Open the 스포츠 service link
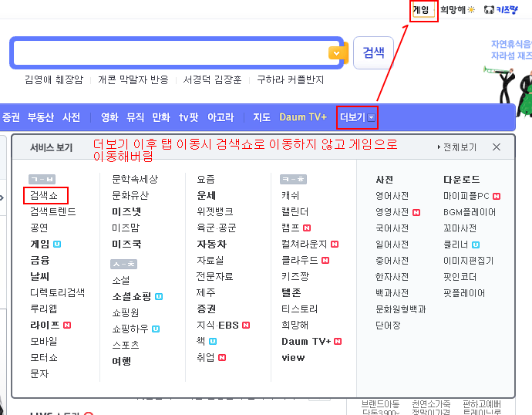532x415 pixels. pos(126,345)
